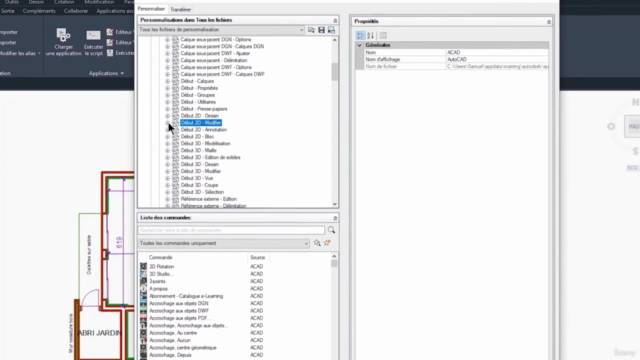The image size is (640, 360).
Task: Select Accrochage, Accrochage aux objets command
Action: 188,325
